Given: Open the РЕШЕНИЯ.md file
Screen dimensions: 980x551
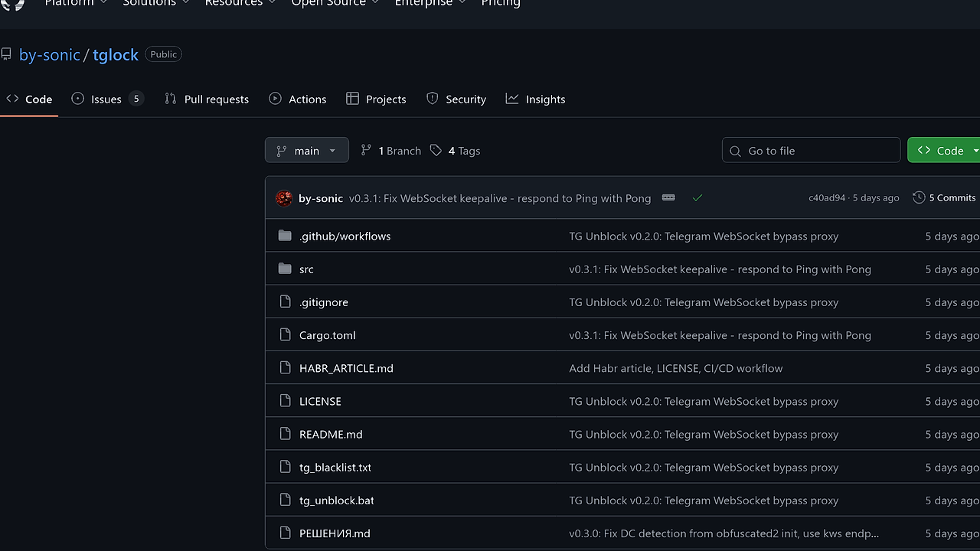Looking at the screenshot, I should tap(335, 533).
